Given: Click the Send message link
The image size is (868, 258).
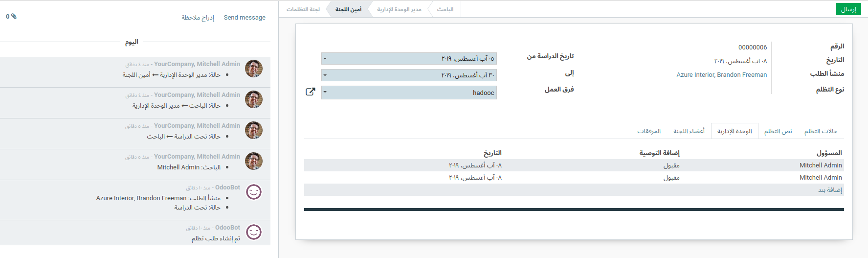Looking at the screenshot, I should (x=245, y=18).
